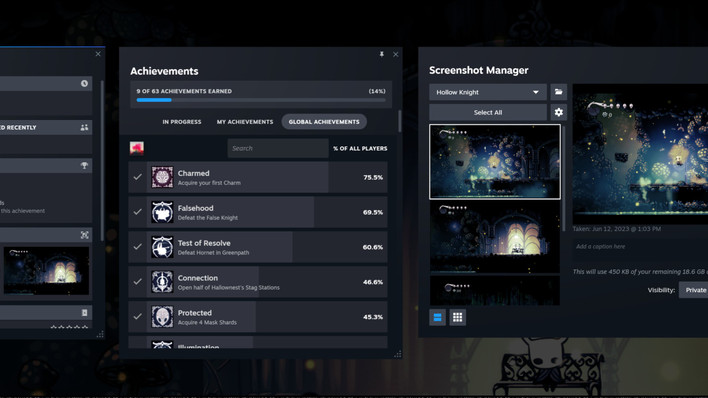Click the clock icon in left panel
This screenshot has width=708, height=398.
tap(84, 84)
